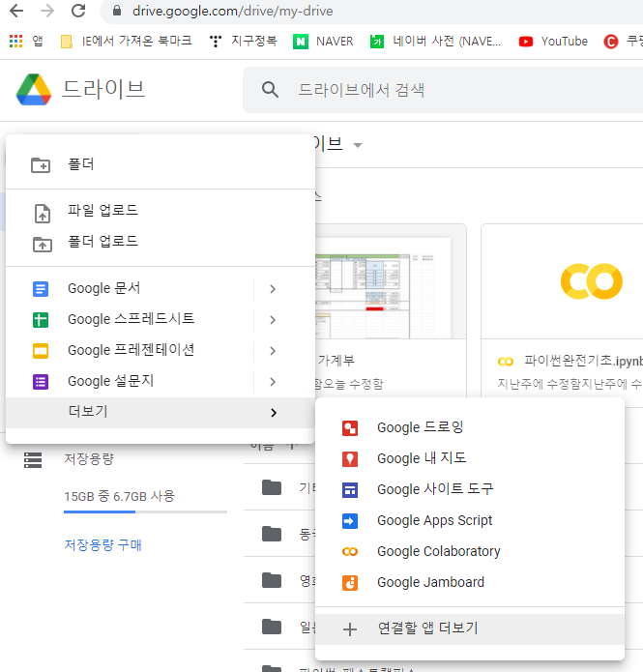Choose Google 내 지도 from submenu
643x672 pixels.
470,458
